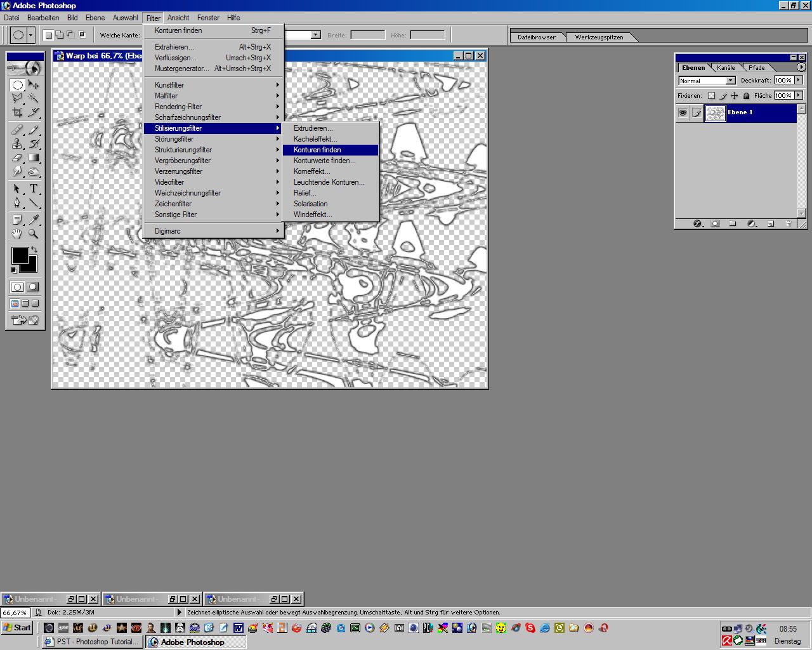Switch to the Kanäle tab

[x=726, y=68]
